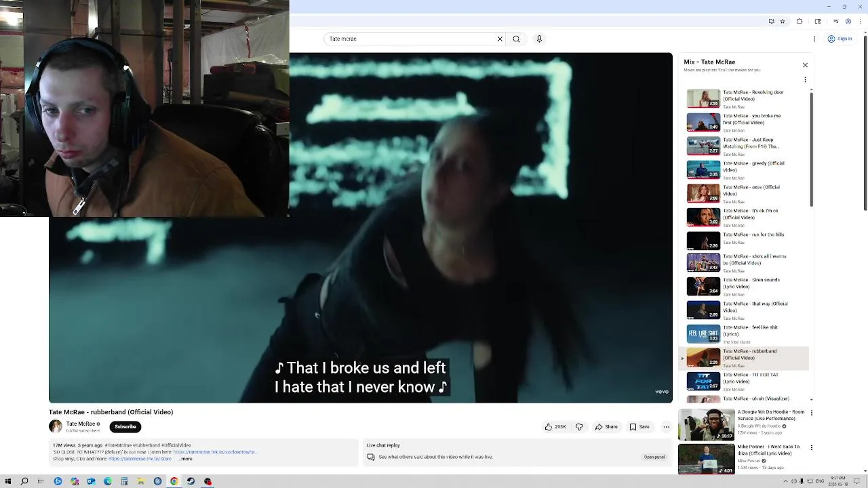Open the Tate McRae channel avatar
This screenshot has height=488, width=868.
(56, 426)
